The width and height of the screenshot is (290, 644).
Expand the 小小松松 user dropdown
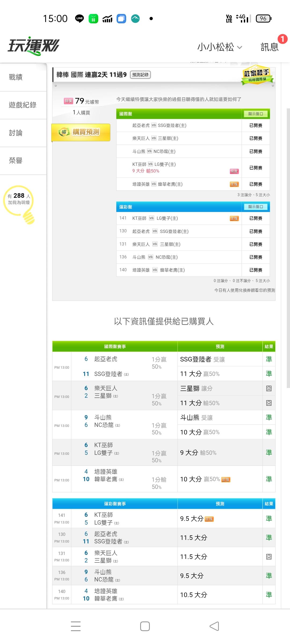(x=220, y=47)
